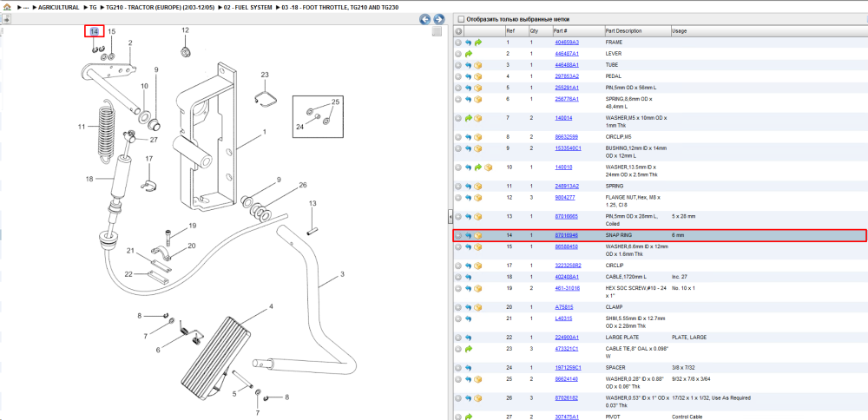
Task: Click the green arrow in CABLE TIE row
Action: click(x=469, y=349)
